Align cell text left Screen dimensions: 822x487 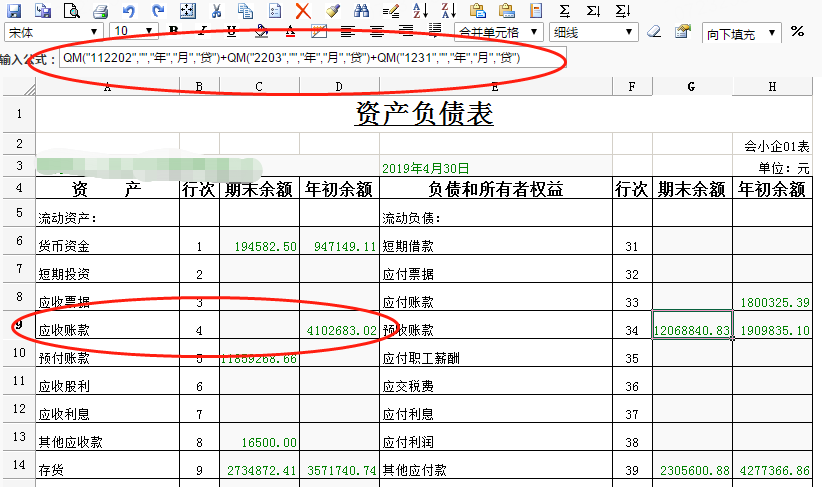(x=348, y=32)
